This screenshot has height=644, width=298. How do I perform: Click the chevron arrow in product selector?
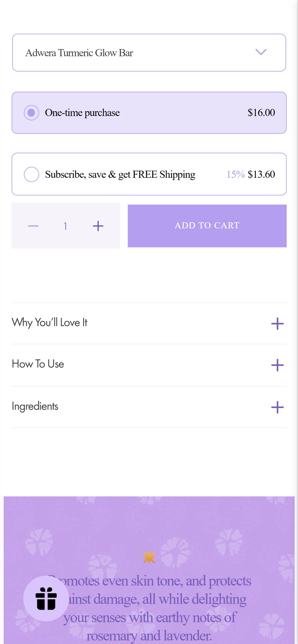[x=261, y=52]
